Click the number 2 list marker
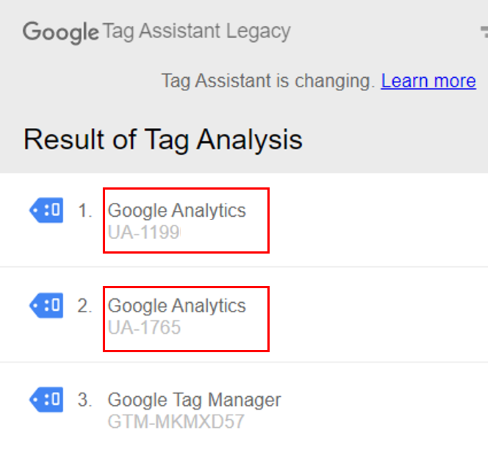488x450 pixels. [x=85, y=306]
